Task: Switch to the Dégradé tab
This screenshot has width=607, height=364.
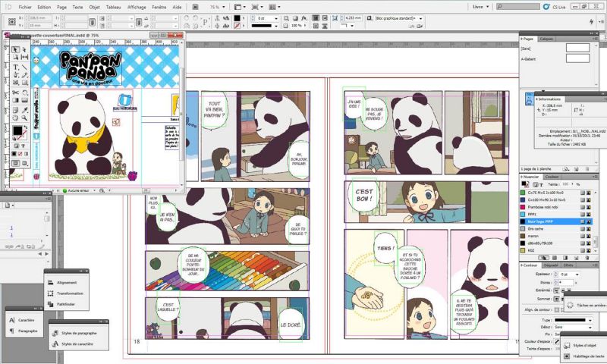Action: point(551,265)
